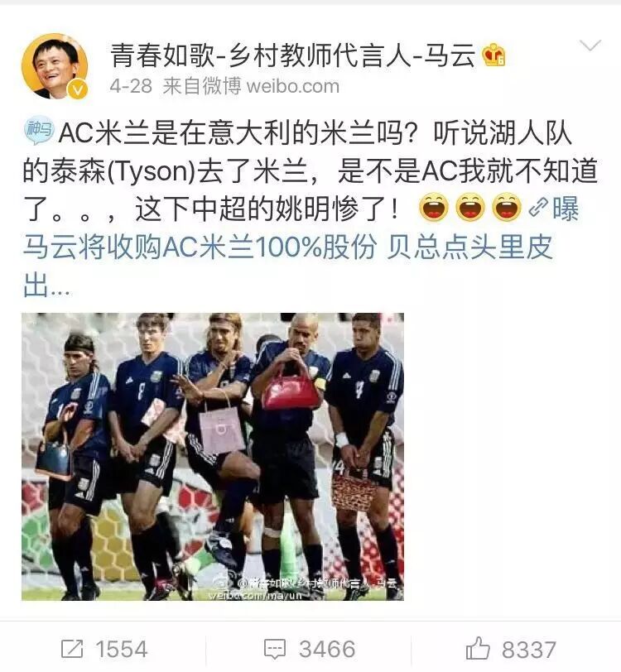
Task: Tap the comment bubble icon
Action: point(274,649)
